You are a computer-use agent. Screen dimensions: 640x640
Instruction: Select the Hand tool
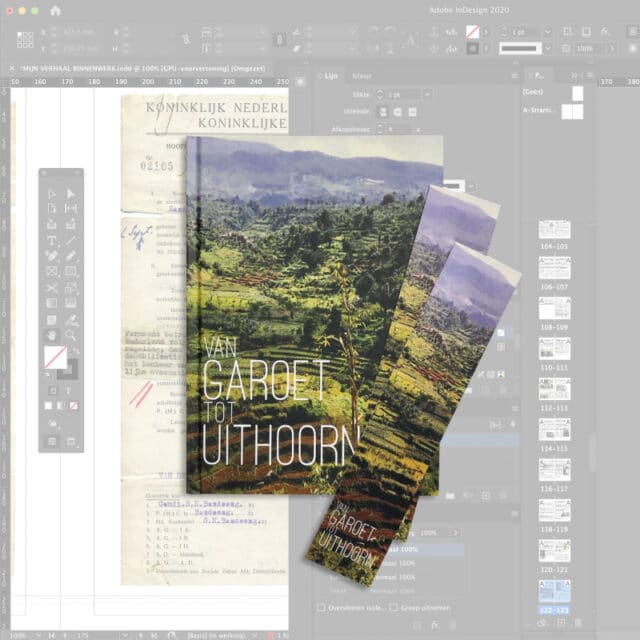click(x=52, y=334)
